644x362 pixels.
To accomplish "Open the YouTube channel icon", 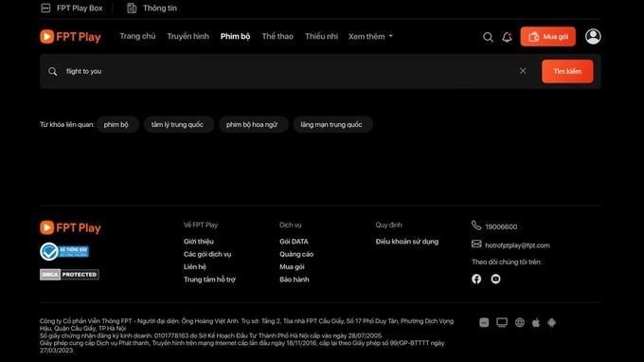I will (495, 279).
